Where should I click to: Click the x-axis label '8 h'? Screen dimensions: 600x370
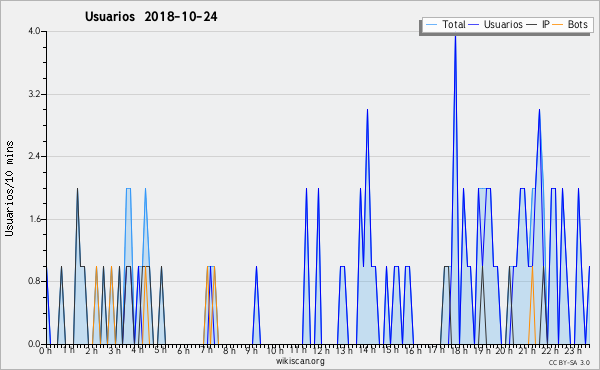(229, 350)
